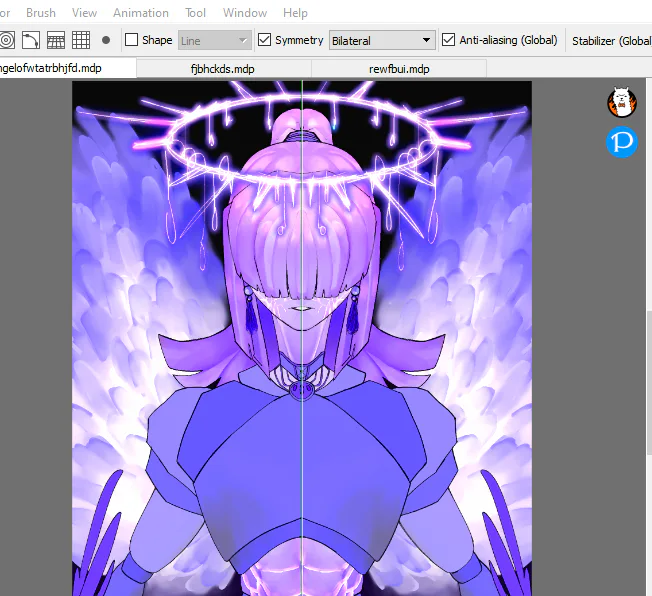Open the Brush menu

pyautogui.click(x=41, y=13)
